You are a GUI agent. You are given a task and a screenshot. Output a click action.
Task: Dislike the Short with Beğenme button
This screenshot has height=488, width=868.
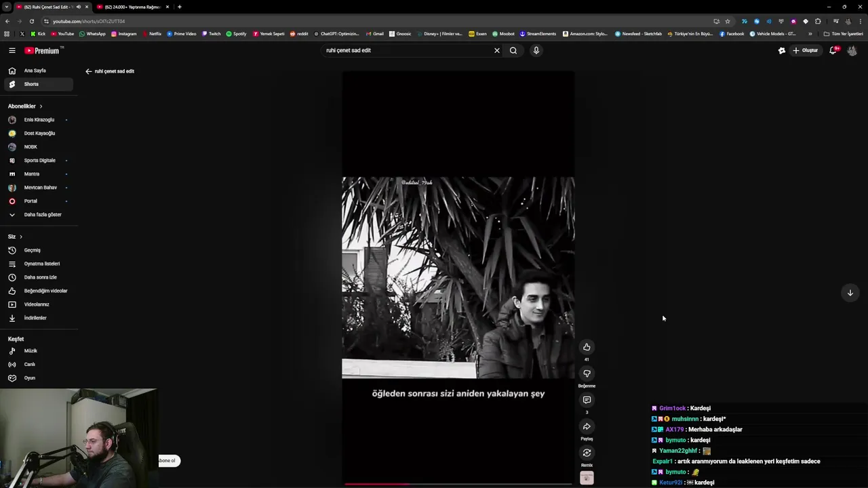[587, 373]
